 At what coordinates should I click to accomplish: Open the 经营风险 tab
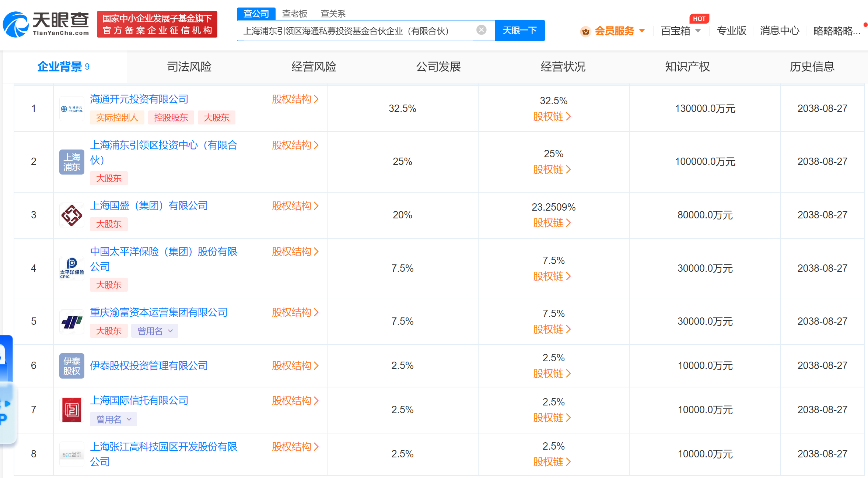click(314, 67)
